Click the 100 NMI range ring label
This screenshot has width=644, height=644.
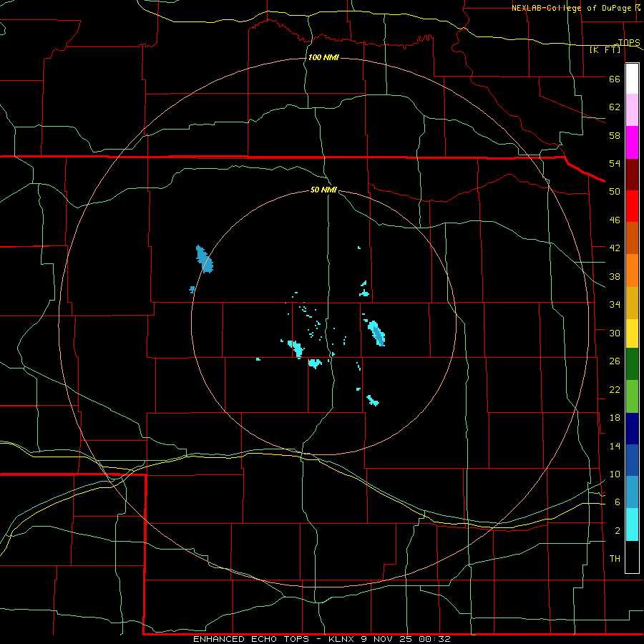click(323, 57)
